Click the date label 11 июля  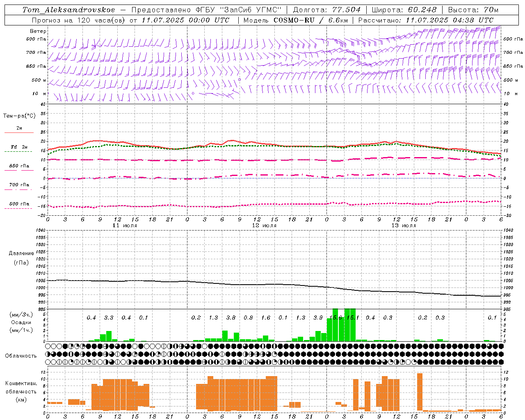125,226
